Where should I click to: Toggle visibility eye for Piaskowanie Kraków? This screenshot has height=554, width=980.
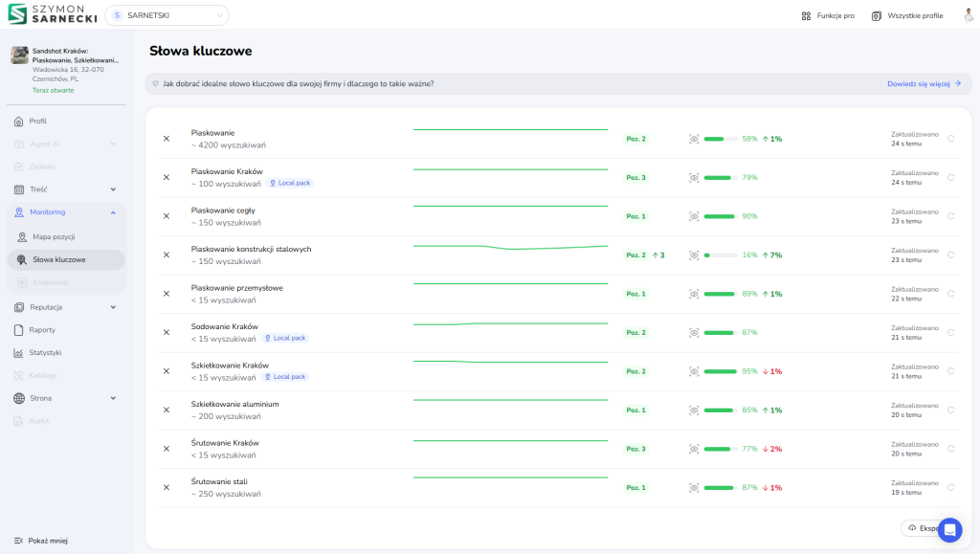pos(694,177)
